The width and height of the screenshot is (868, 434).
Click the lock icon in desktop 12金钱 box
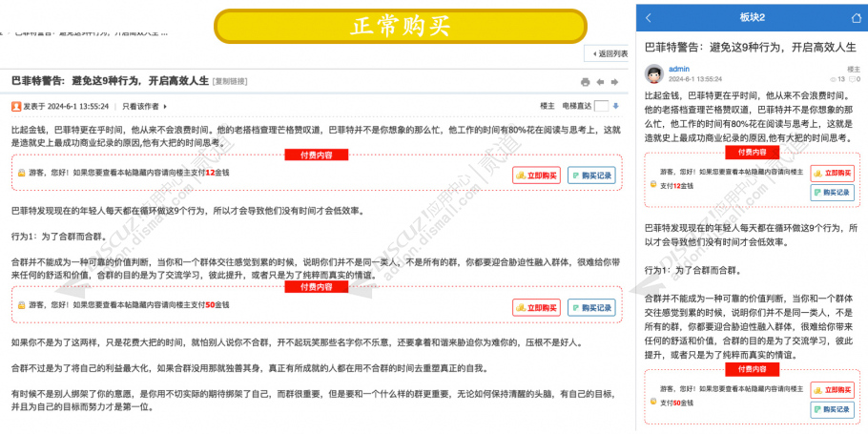22,174
